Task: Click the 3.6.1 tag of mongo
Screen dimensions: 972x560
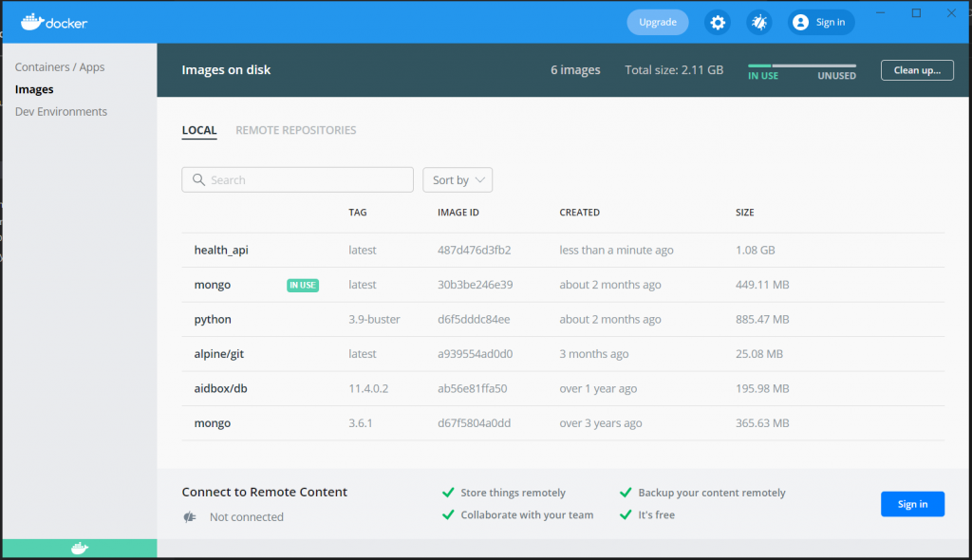Action: tap(360, 423)
